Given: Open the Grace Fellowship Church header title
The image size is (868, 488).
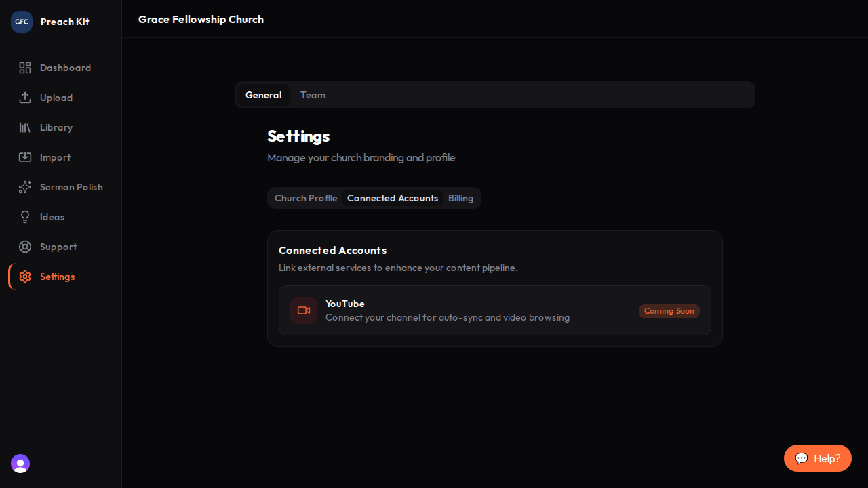Looking at the screenshot, I should [201, 19].
